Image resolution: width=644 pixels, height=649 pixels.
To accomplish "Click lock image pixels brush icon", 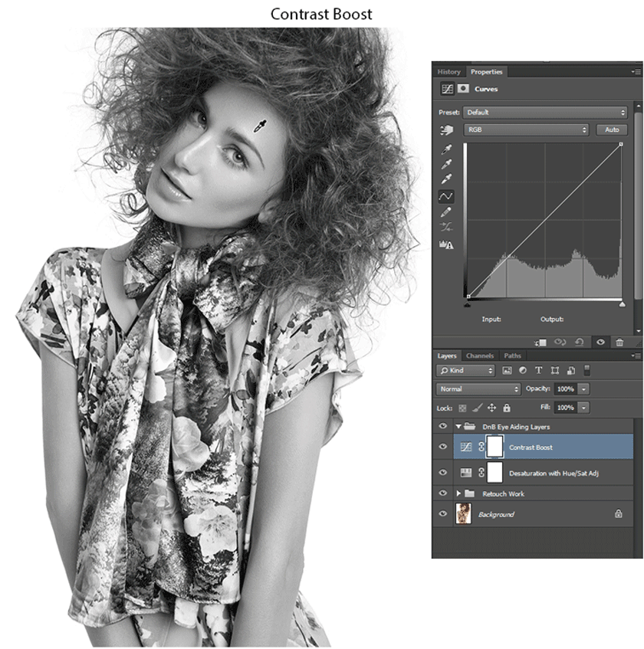I will coord(477,408).
